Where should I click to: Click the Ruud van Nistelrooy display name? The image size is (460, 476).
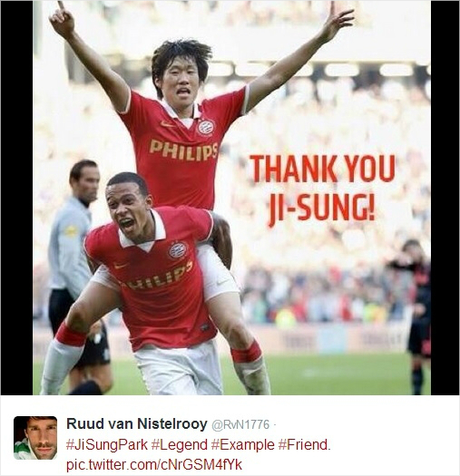click(137, 423)
